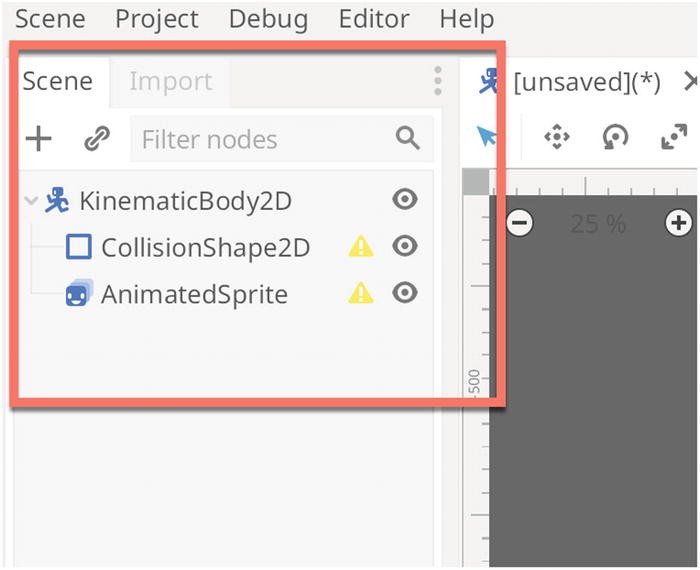Select the KinematicBody2D node
700x570 pixels.
coord(185,201)
